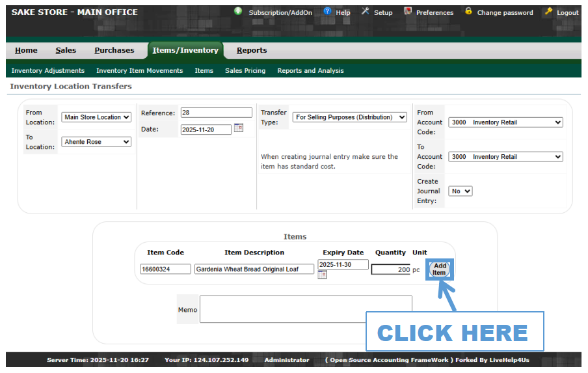Click the Logout key icon
Image resolution: width=588 pixels, height=373 pixels.
[548, 12]
